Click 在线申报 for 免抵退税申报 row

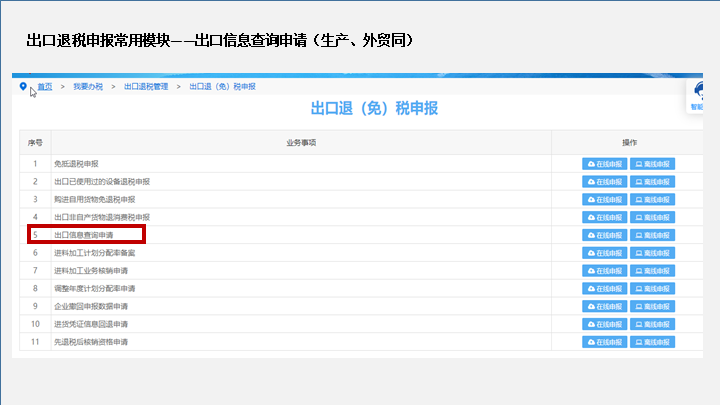[604, 164]
